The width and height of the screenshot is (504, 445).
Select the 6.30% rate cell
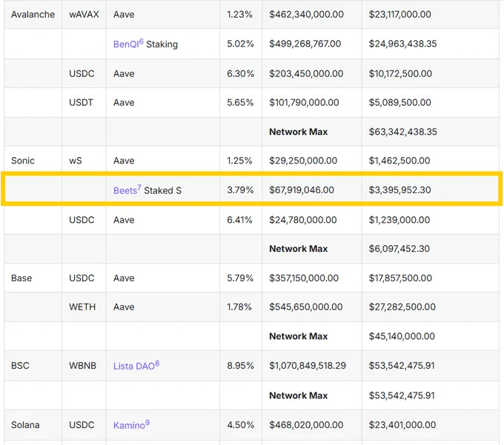(240, 73)
